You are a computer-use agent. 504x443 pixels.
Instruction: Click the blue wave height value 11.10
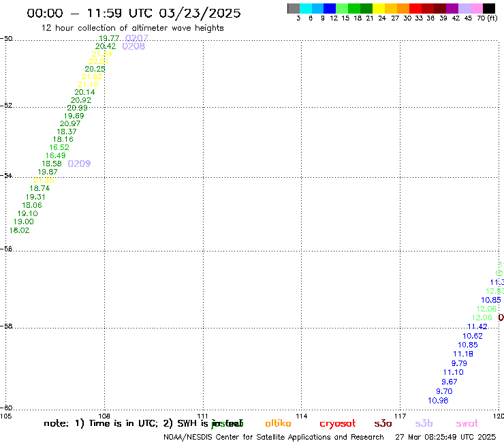point(453,372)
